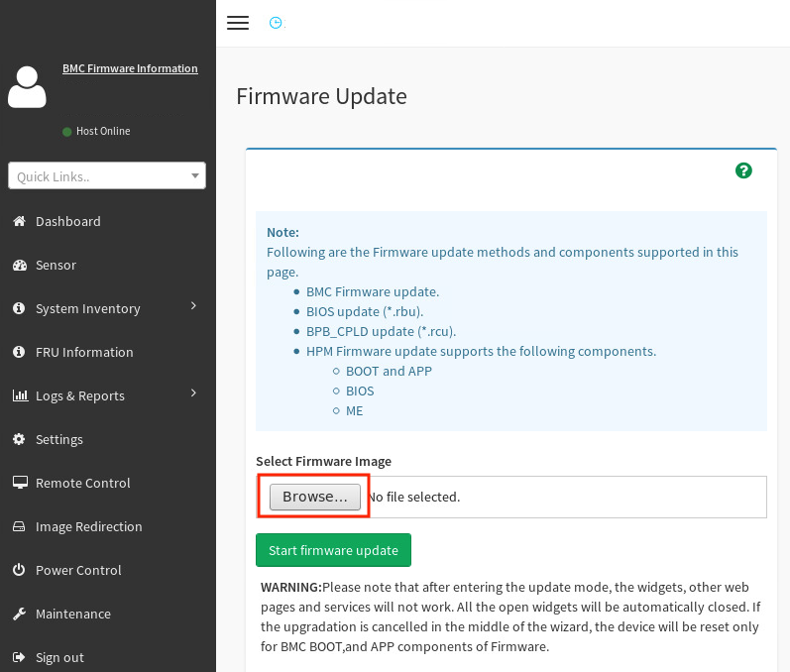Click the Power Control power icon

19,570
